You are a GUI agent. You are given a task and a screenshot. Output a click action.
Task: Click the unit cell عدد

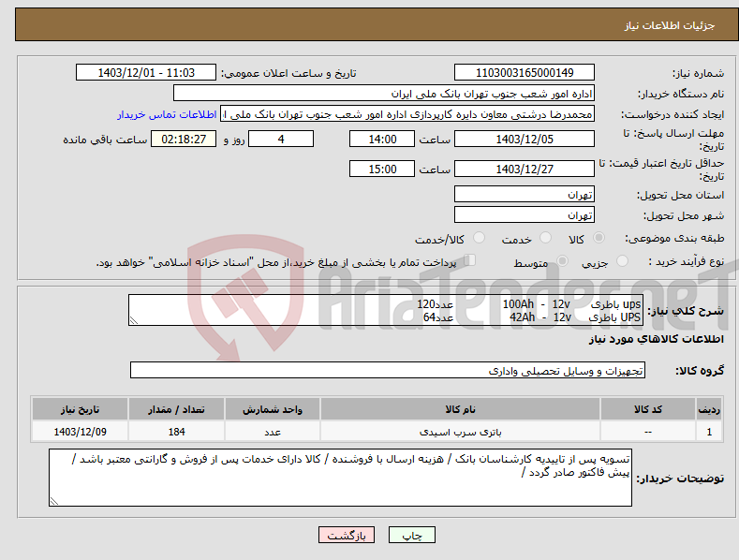tap(273, 432)
